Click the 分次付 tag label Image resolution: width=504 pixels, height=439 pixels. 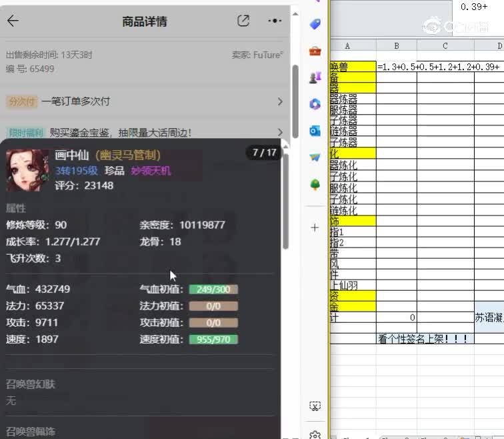tap(21, 101)
